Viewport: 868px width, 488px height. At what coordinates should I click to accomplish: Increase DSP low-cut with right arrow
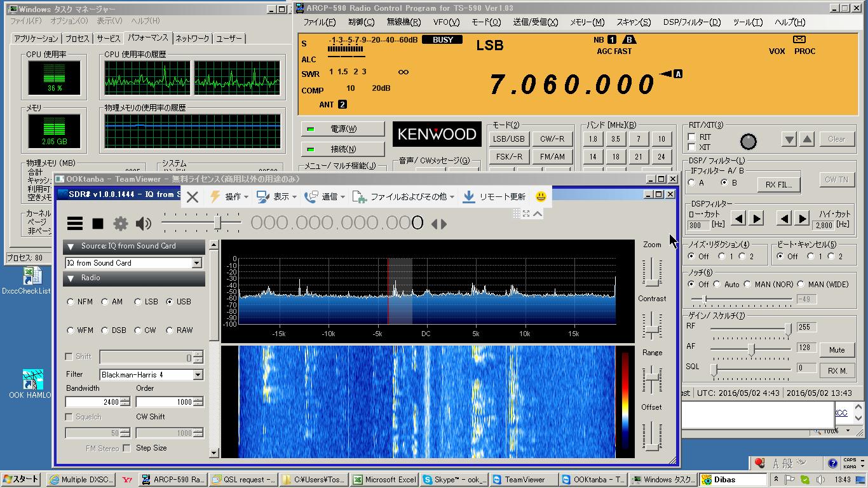[x=756, y=219]
